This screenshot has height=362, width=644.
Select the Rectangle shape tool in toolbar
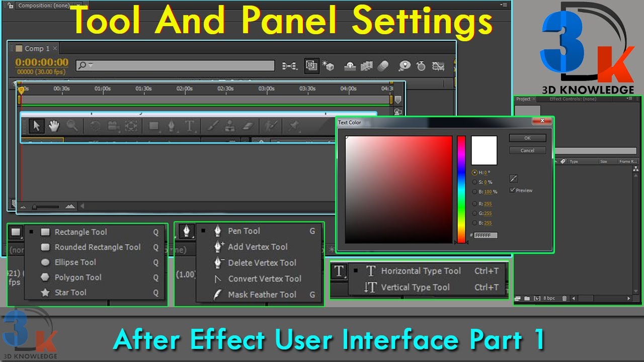pyautogui.click(x=154, y=126)
